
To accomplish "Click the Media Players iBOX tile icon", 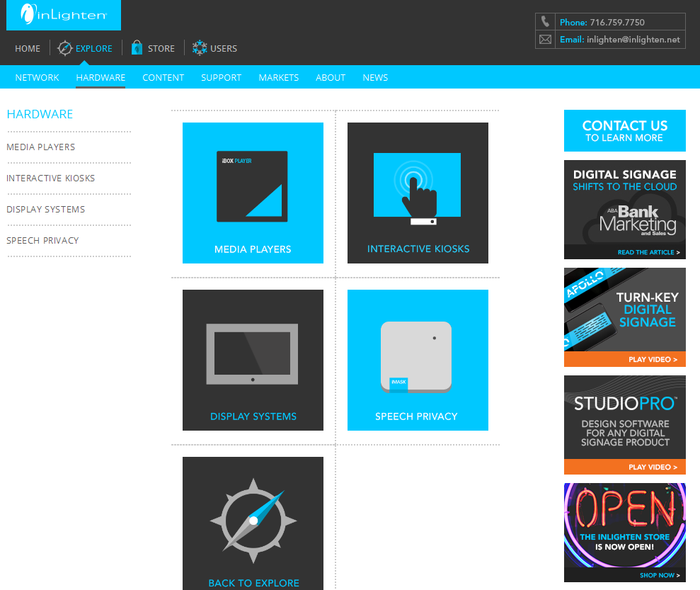I will coord(253,186).
